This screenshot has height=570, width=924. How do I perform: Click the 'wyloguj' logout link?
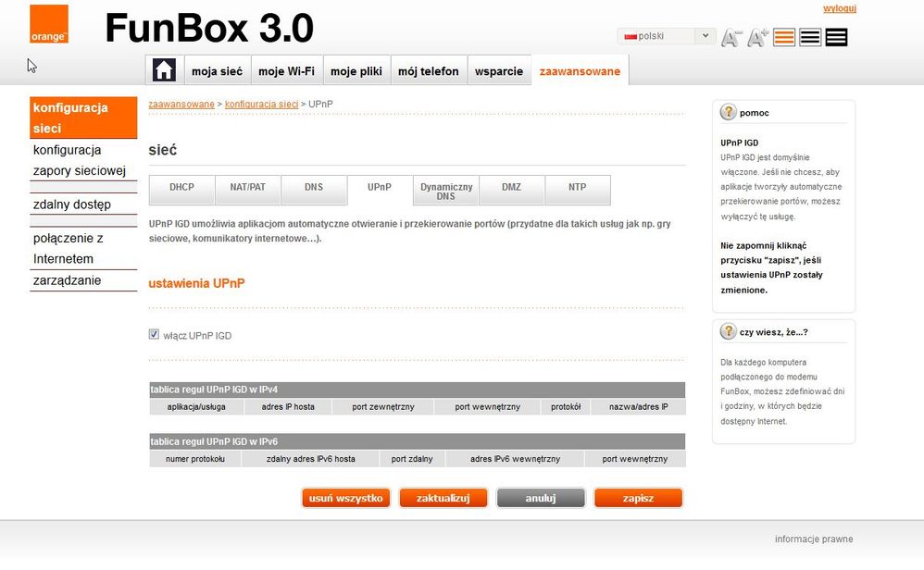(839, 8)
